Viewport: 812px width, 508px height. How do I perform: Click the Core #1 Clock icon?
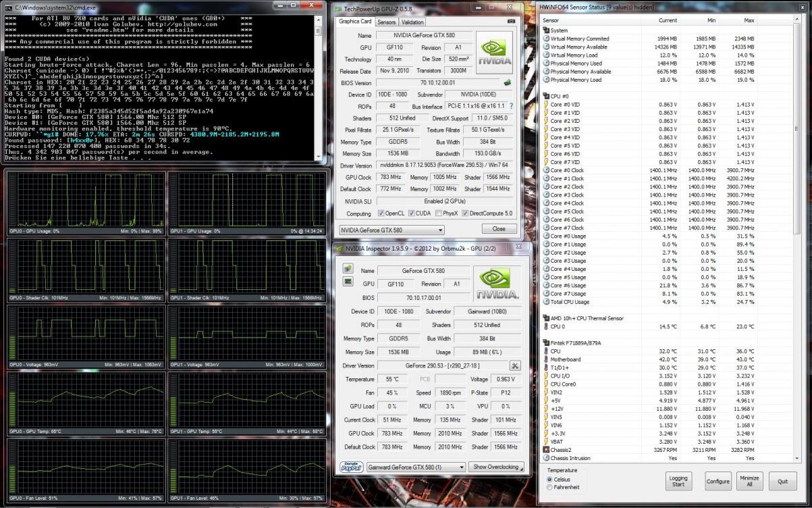(x=546, y=178)
